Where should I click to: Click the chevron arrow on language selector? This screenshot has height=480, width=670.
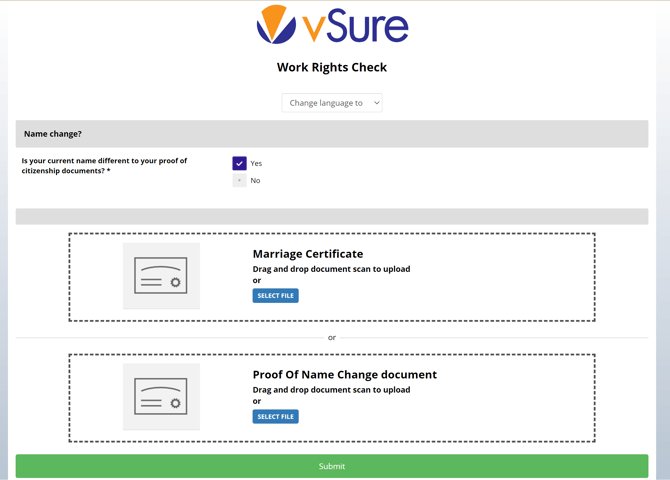coord(376,103)
